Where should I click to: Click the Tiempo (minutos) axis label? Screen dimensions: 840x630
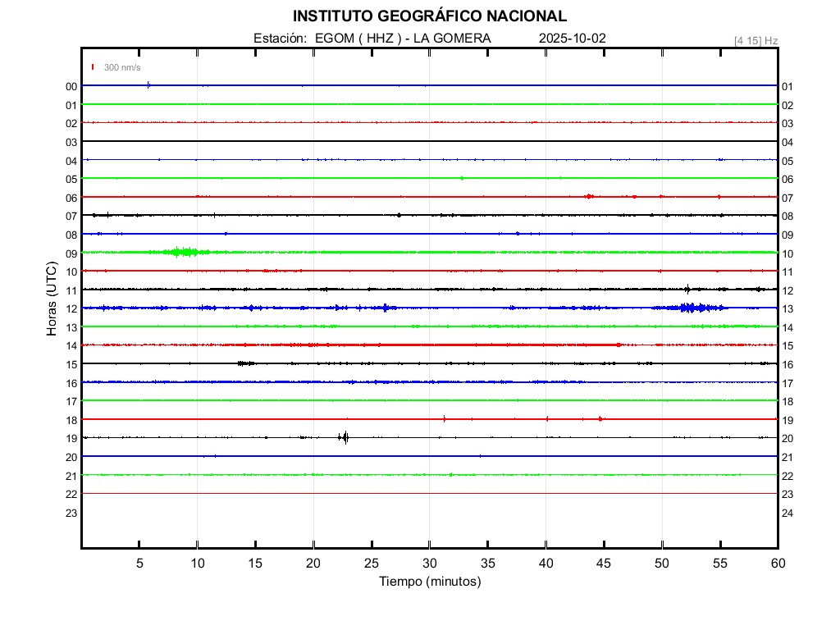[429, 582]
